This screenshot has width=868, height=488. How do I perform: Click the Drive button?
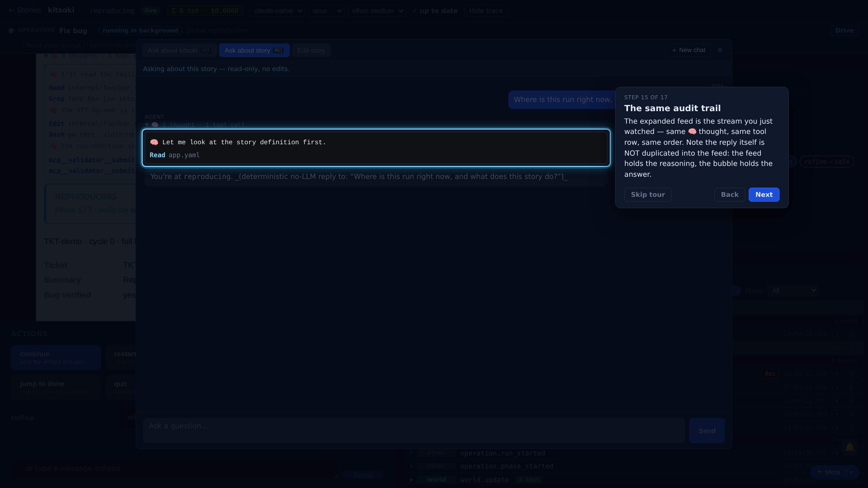pyautogui.click(x=844, y=30)
